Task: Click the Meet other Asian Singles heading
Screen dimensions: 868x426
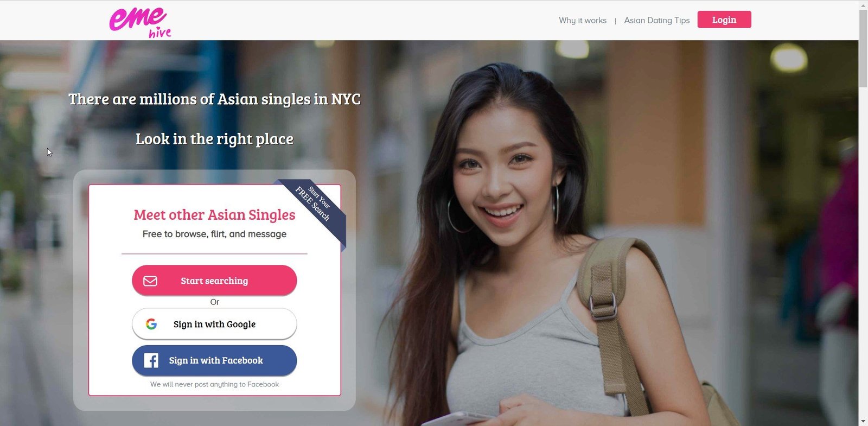Action: [214, 215]
